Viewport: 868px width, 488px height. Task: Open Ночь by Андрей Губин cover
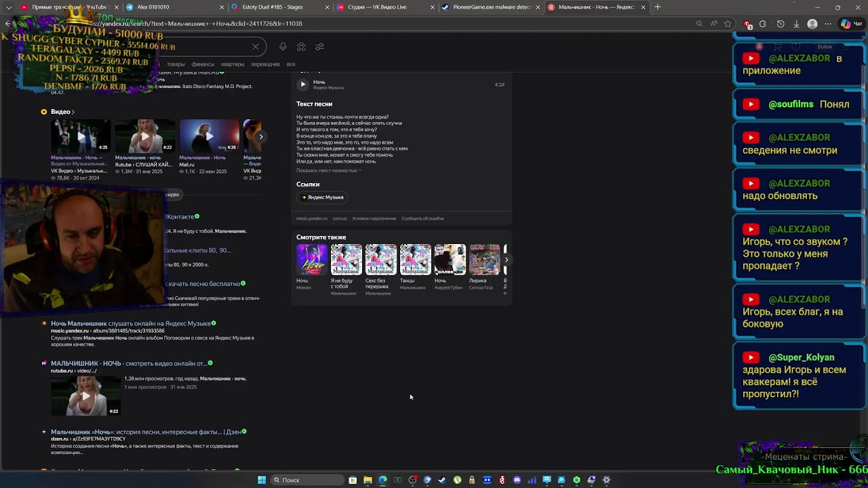point(450,260)
